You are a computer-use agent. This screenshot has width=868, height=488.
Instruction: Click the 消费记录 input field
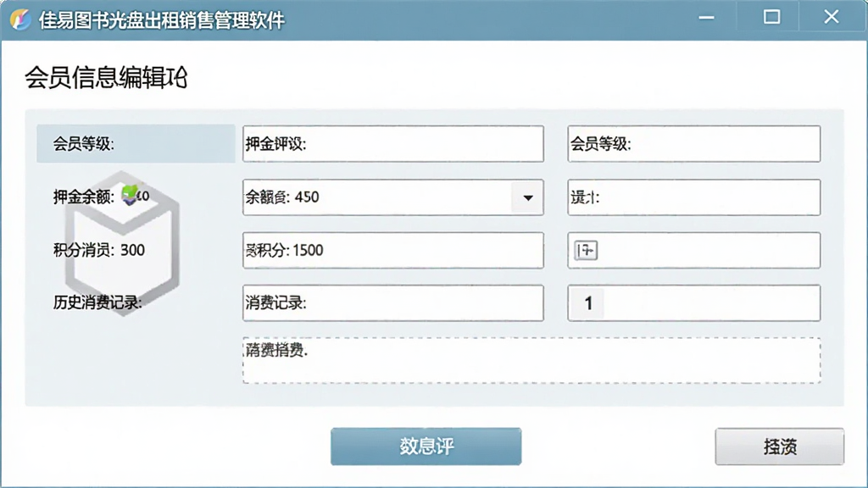point(393,302)
